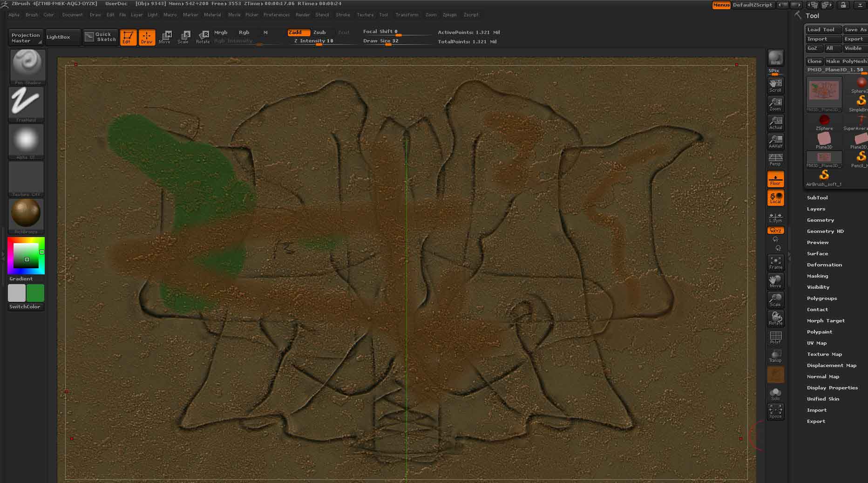Screen dimensions: 868x483
Task: Activate Edit mode in the top shelf
Action: (x=128, y=37)
